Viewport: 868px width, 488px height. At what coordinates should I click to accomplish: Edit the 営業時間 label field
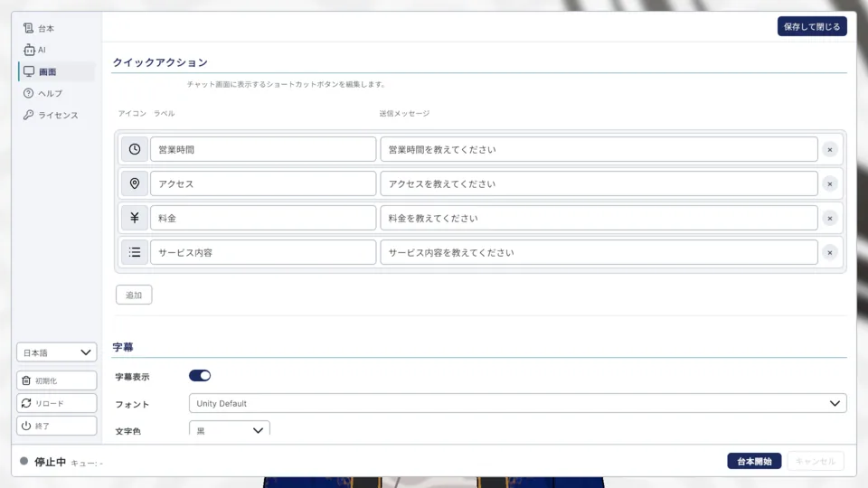pyautogui.click(x=263, y=149)
